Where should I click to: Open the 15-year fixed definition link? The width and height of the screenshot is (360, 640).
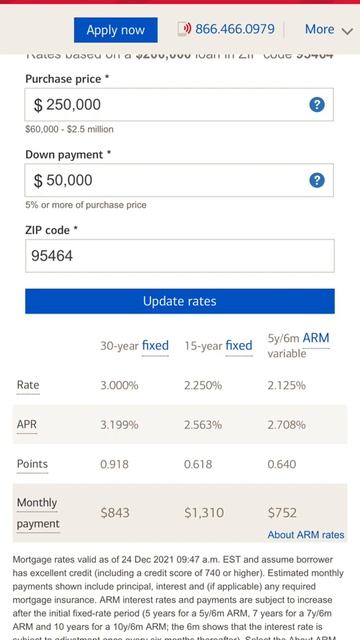pyautogui.click(x=239, y=346)
